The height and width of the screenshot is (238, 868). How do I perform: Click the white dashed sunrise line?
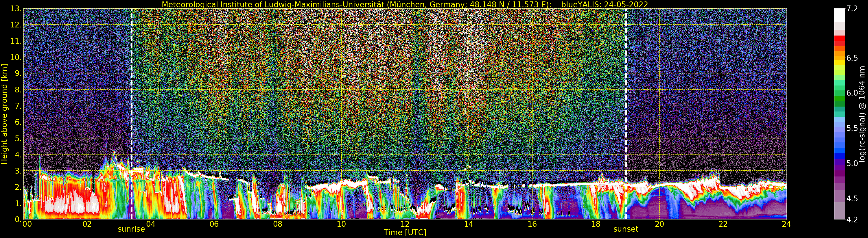(131, 101)
